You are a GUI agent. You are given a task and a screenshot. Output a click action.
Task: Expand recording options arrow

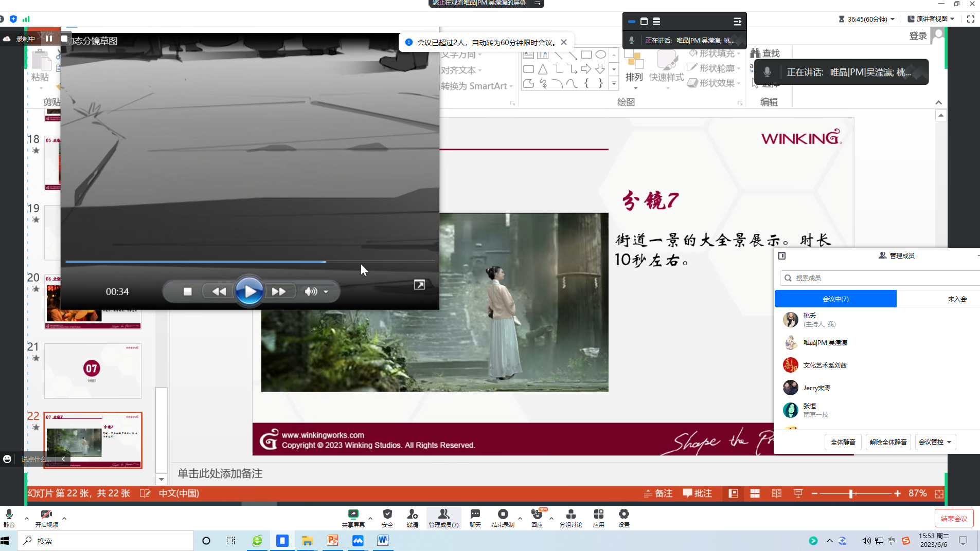pos(520,518)
